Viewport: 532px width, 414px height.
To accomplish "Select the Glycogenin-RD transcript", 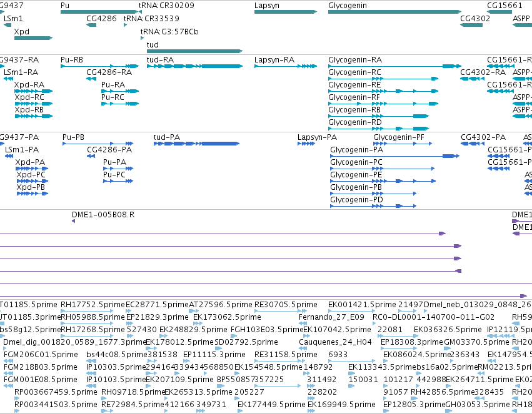I will 379,129.
